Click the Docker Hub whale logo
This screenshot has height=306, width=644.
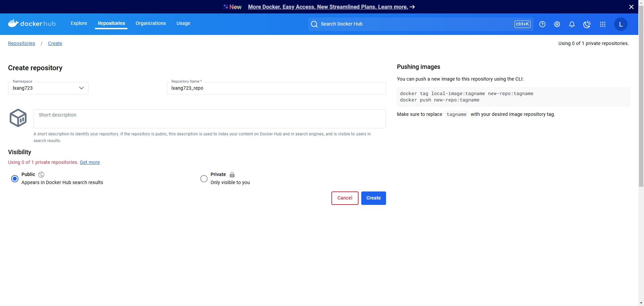coord(32,24)
